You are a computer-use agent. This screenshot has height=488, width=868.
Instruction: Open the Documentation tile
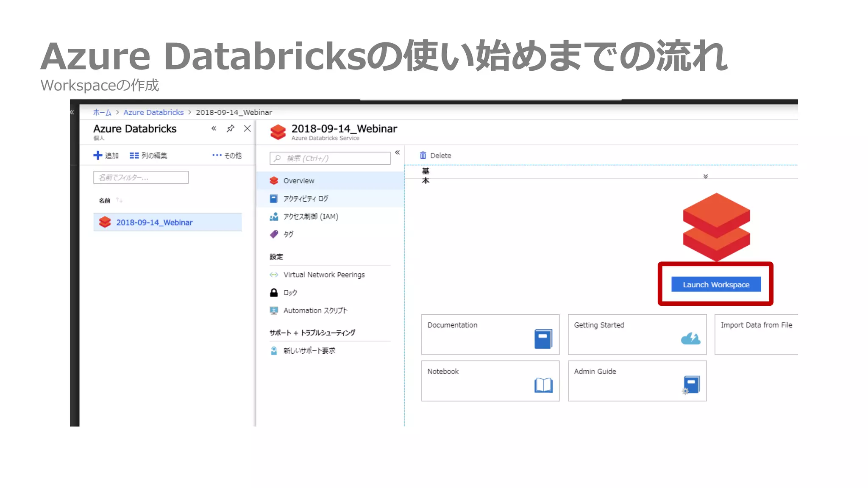tap(490, 334)
